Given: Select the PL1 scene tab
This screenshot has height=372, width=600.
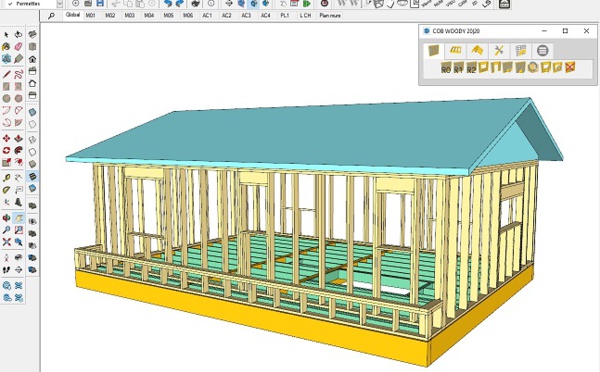Looking at the screenshot, I should [x=285, y=16].
